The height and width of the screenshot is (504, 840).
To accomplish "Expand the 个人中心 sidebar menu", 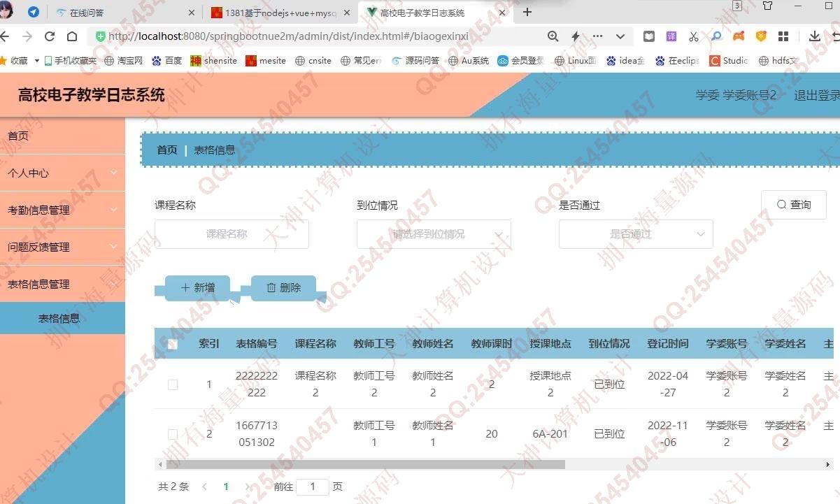I will point(62,173).
